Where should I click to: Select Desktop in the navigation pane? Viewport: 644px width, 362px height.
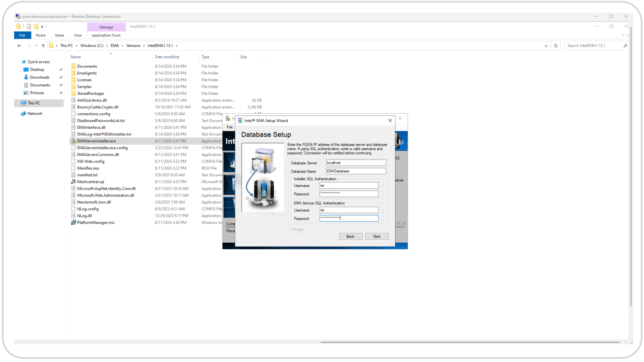point(37,70)
